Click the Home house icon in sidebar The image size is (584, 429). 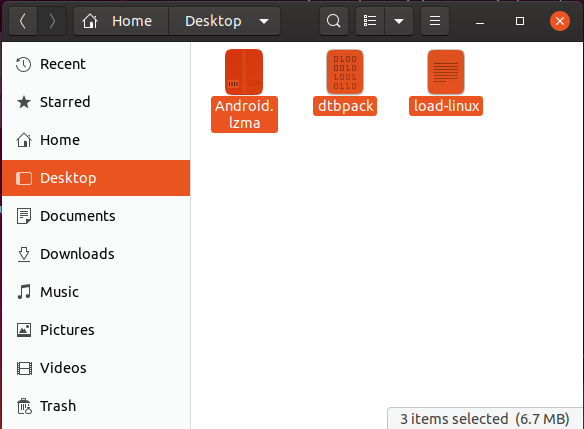24,140
